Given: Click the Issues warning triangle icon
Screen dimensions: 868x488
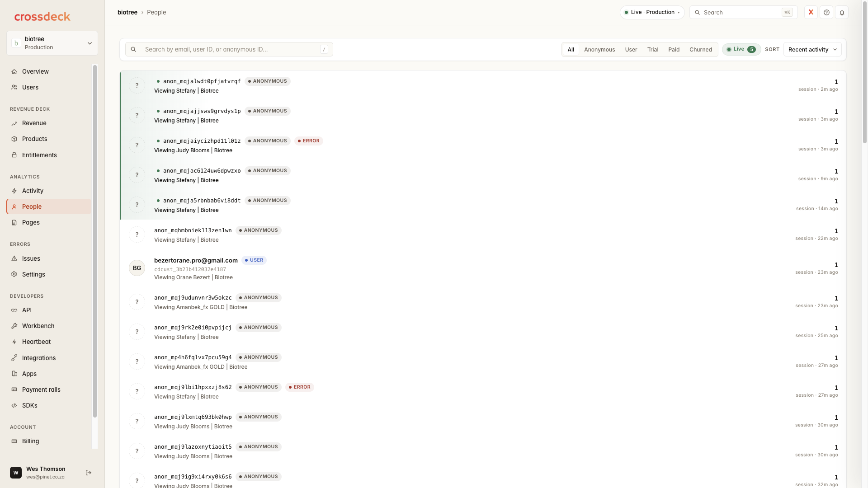Looking at the screenshot, I should pyautogui.click(x=14, y=258).
